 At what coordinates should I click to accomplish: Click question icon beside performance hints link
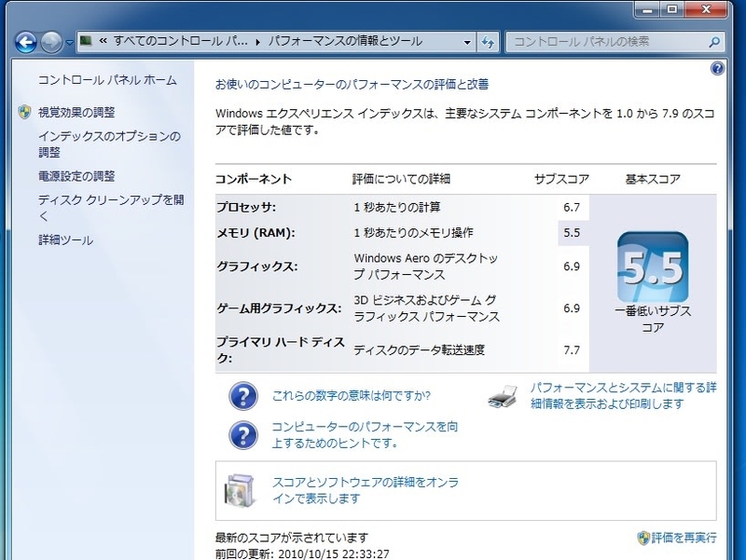point(243,435)
